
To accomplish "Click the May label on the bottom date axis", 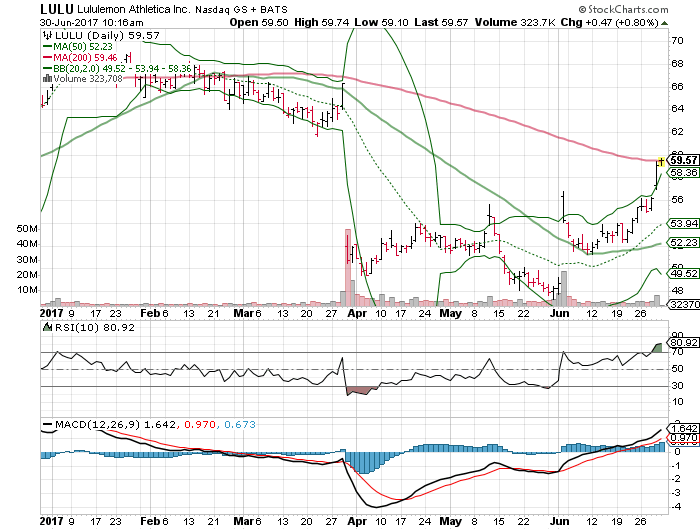I will click(x=450, y=521).
